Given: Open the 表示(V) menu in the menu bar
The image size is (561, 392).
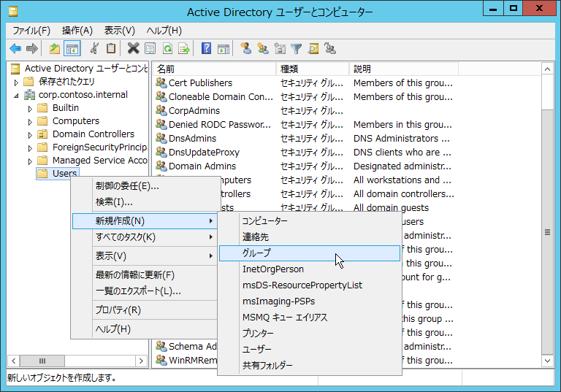Looking at the screenshot, I should point(120,31).
